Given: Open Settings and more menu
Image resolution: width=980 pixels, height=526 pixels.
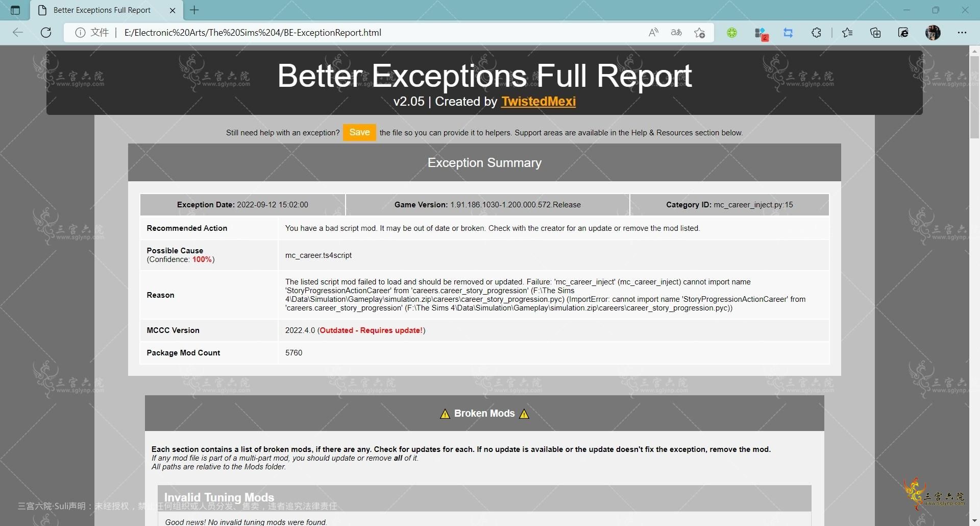Looking at the screenshot, I should (x=962, y=33).
